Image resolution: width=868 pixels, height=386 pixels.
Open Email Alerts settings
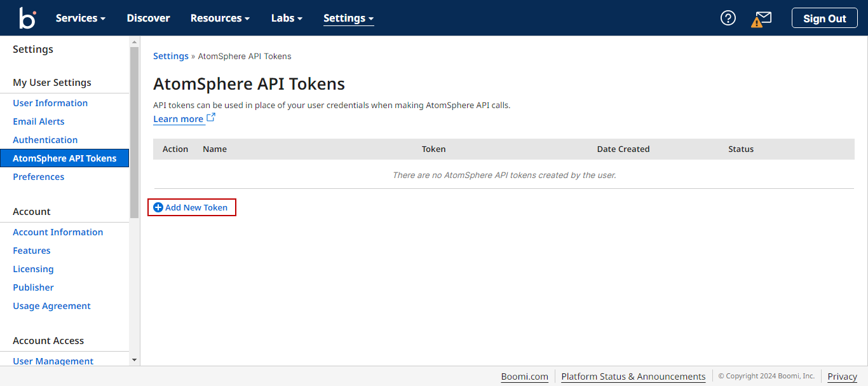pos(39,121)
